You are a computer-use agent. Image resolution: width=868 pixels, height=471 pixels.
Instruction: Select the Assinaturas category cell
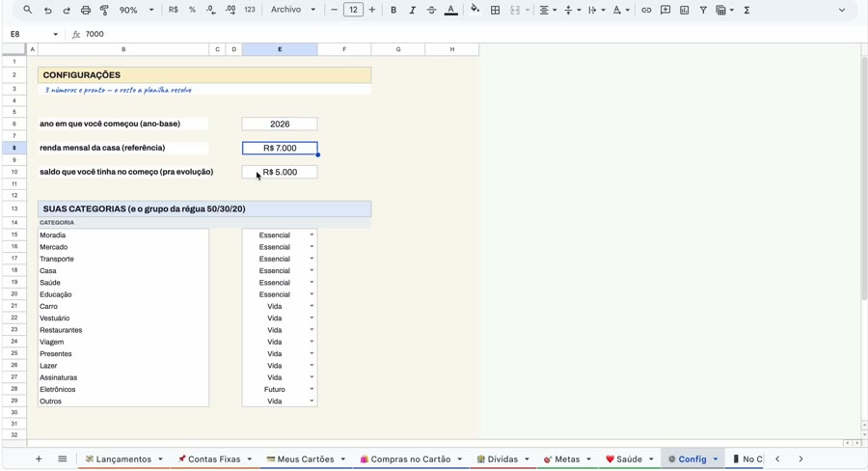pos(123,377)
